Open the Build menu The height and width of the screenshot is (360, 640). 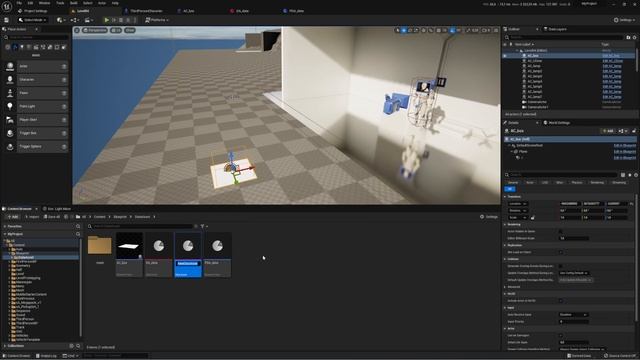click(x=73, y=3)
